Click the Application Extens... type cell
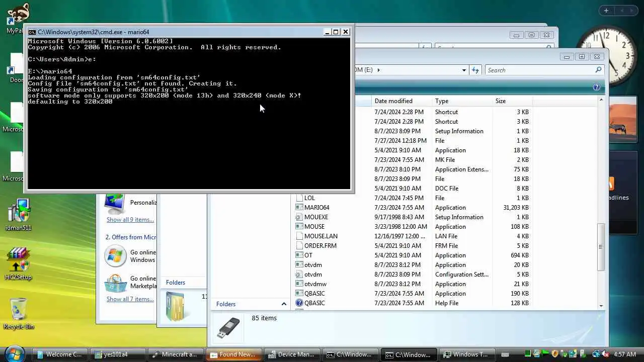The width and height of the screenshot is (644, 362). tap(461, 169)
